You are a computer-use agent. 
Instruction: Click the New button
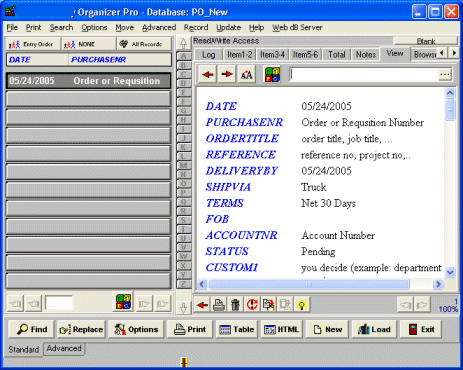point(327,329)
